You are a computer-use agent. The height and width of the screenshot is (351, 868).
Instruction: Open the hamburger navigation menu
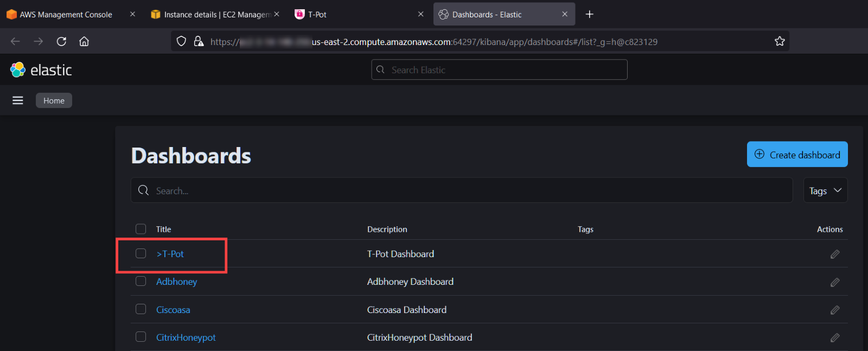point(18,100)
